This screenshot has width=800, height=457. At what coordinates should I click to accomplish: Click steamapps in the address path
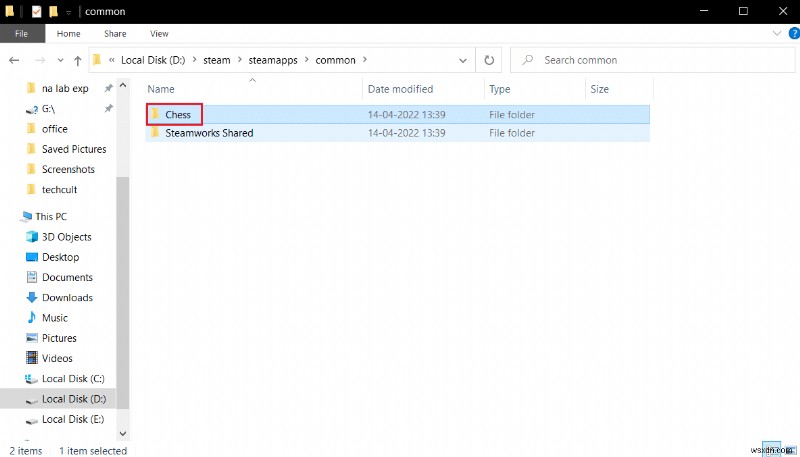tap(273, 60)
